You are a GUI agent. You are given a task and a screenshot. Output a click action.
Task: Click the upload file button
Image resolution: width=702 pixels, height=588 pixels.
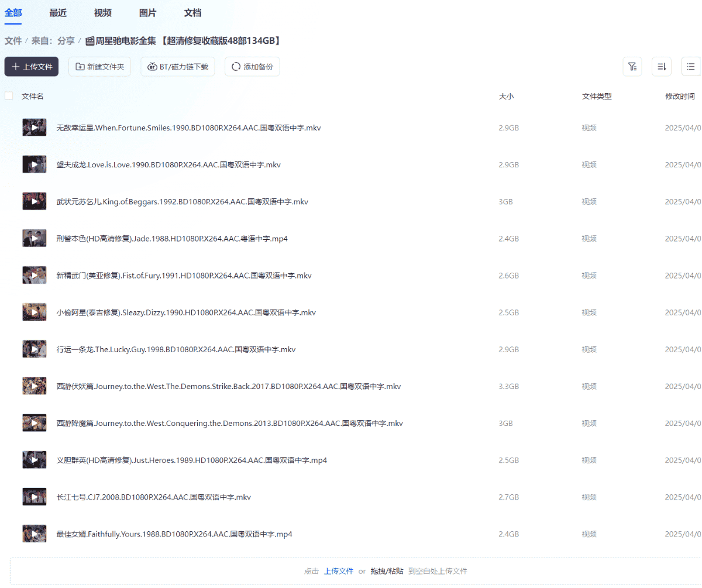click(x=32, y=67)
